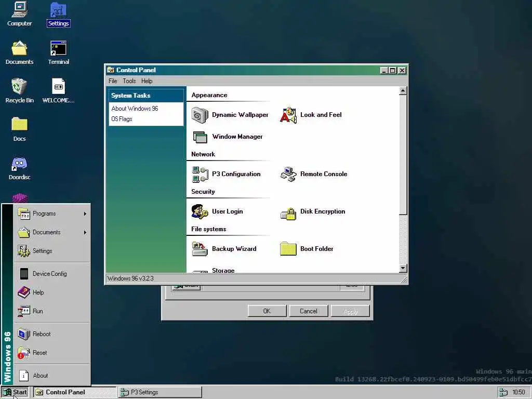Select the Doordisc desktop shortcut

(19, 168)
